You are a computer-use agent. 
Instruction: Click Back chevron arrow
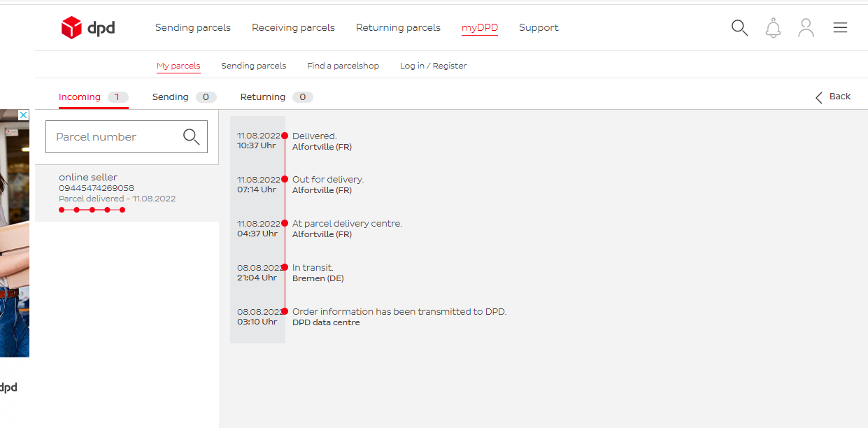click(819, 97)
